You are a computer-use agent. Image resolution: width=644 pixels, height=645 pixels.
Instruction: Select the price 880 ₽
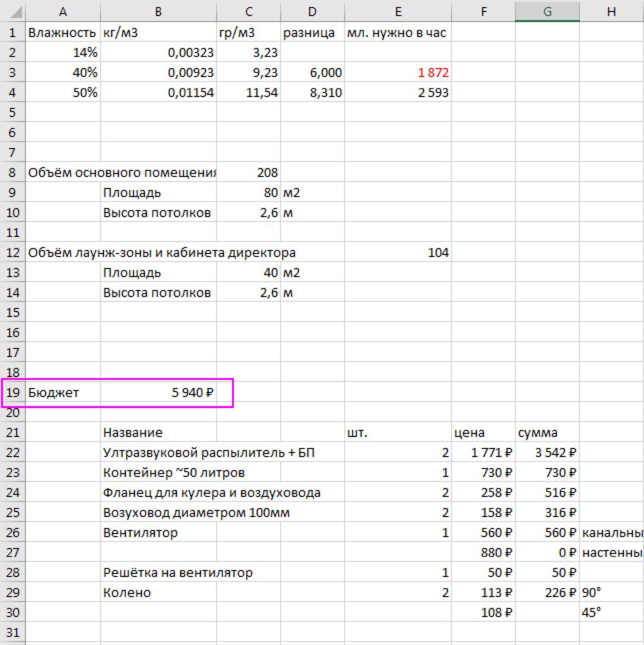click(483, 553)
